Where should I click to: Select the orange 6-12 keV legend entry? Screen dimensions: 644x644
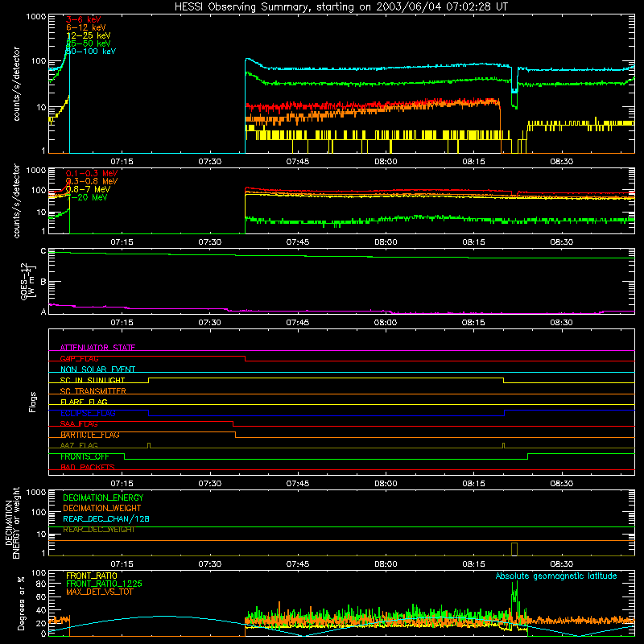tap(86, 27)
